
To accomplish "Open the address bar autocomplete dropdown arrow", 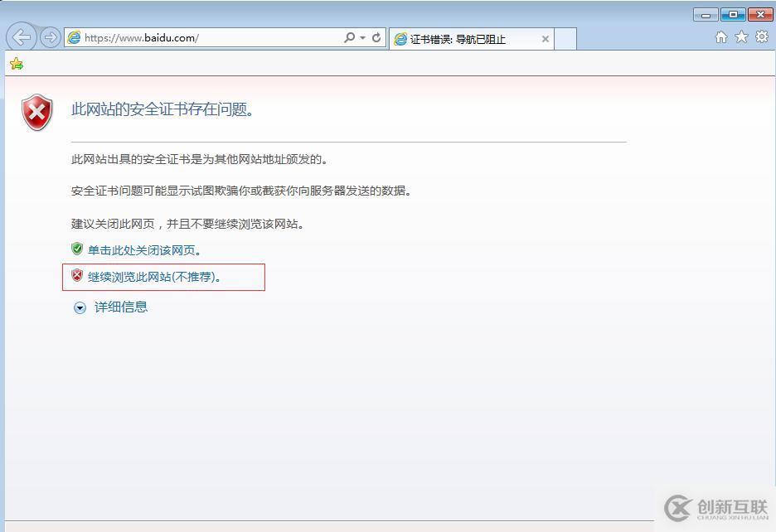I will click(362, 37).
